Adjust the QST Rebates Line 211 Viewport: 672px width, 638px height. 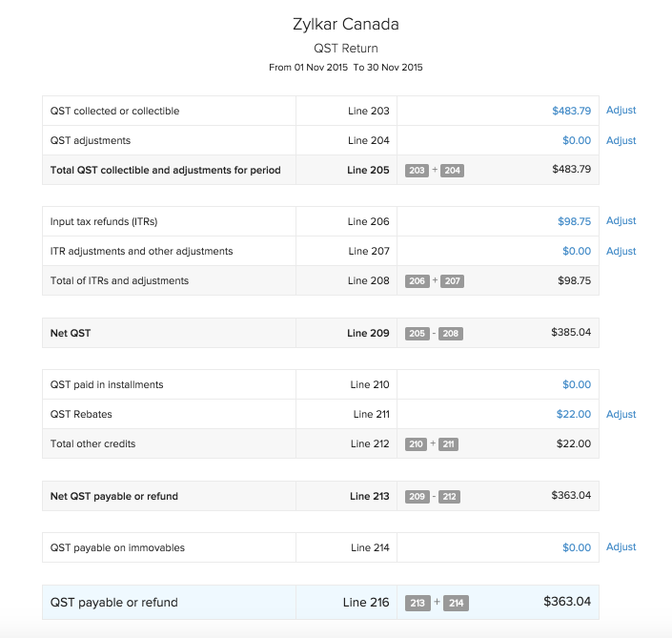click(621, 415)
